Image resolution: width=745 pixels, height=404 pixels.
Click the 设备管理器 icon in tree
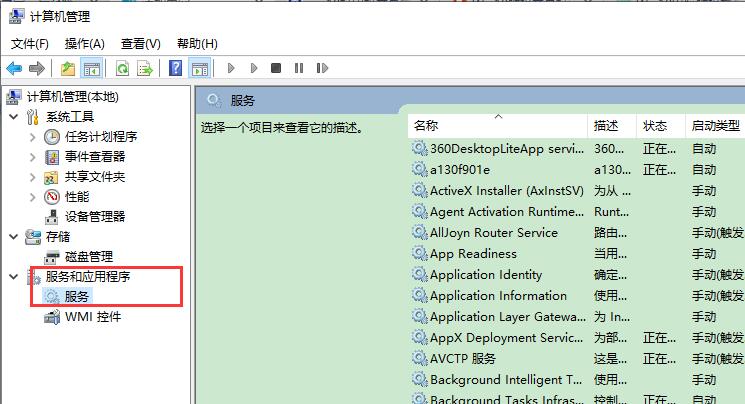pos(51,217)
